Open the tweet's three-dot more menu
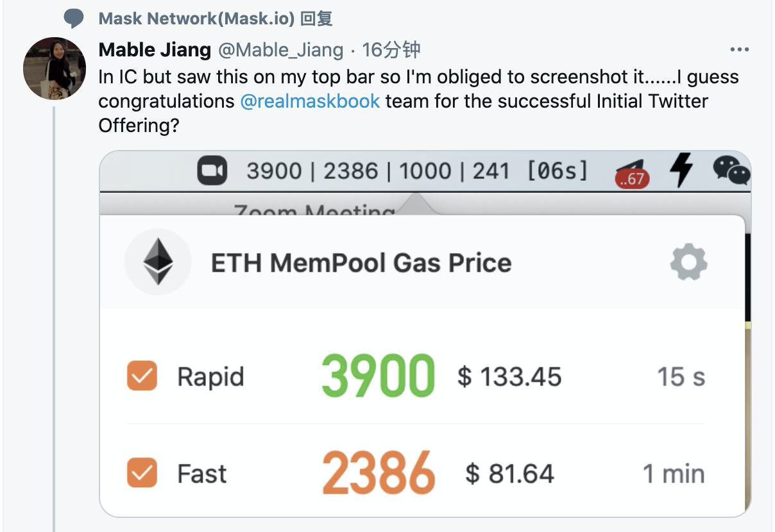Screen dimensions: 775x532 (x=740, y=50)
